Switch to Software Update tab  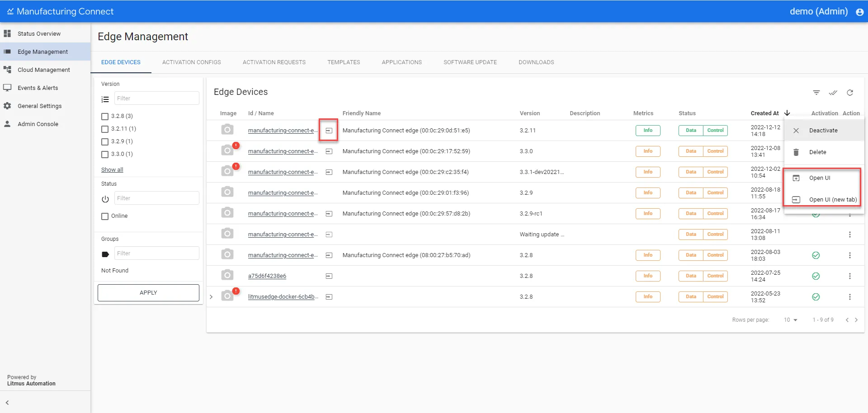(x=470, y=62)
